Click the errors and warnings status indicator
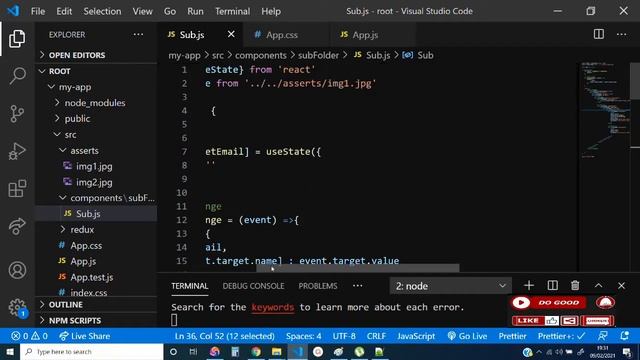 pyautogui.click(x=29, y=336)
